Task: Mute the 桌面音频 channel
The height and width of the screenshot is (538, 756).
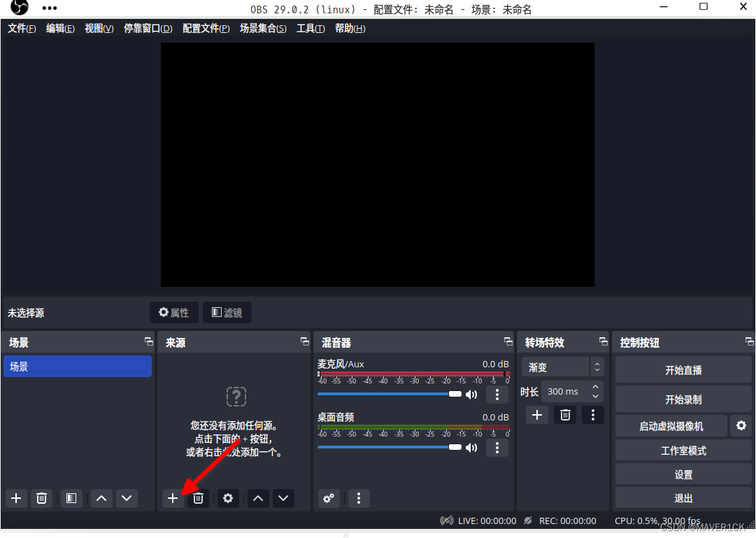Action: point(471,448)
